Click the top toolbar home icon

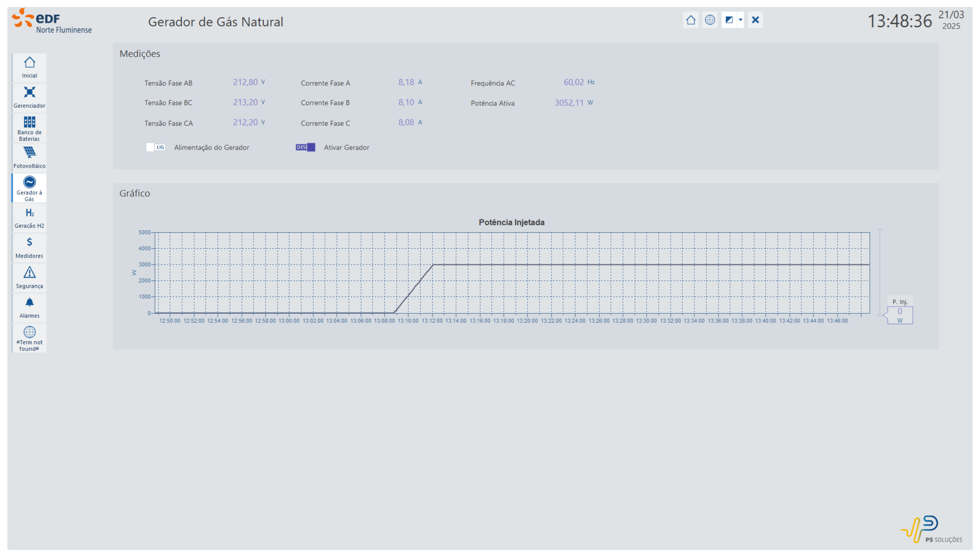[x=690, y=20]
